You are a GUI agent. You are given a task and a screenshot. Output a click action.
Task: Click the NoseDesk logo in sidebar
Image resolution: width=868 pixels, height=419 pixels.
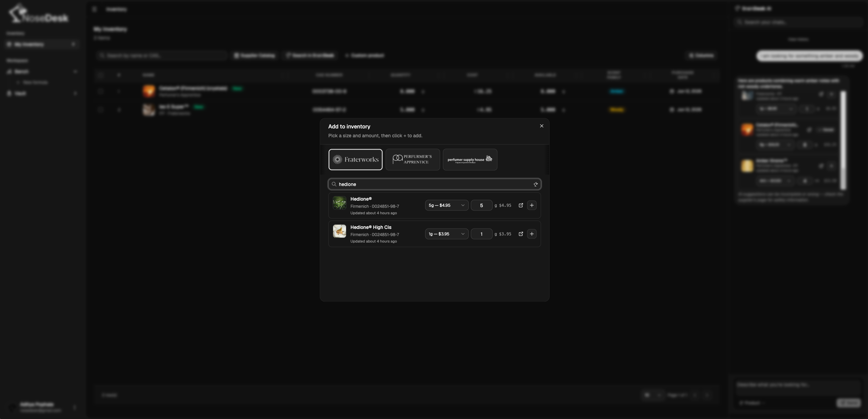click(38, 14)
